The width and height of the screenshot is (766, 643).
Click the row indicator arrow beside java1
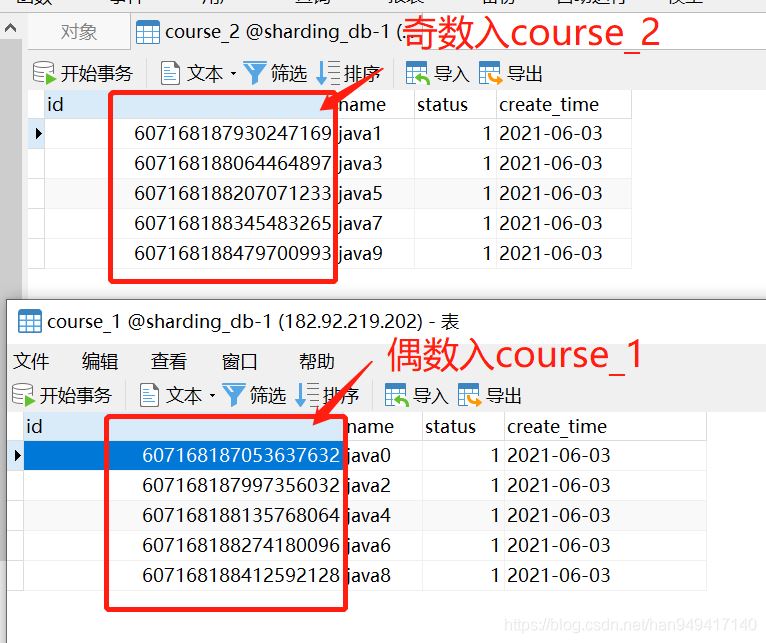click(x=38, y=133)
